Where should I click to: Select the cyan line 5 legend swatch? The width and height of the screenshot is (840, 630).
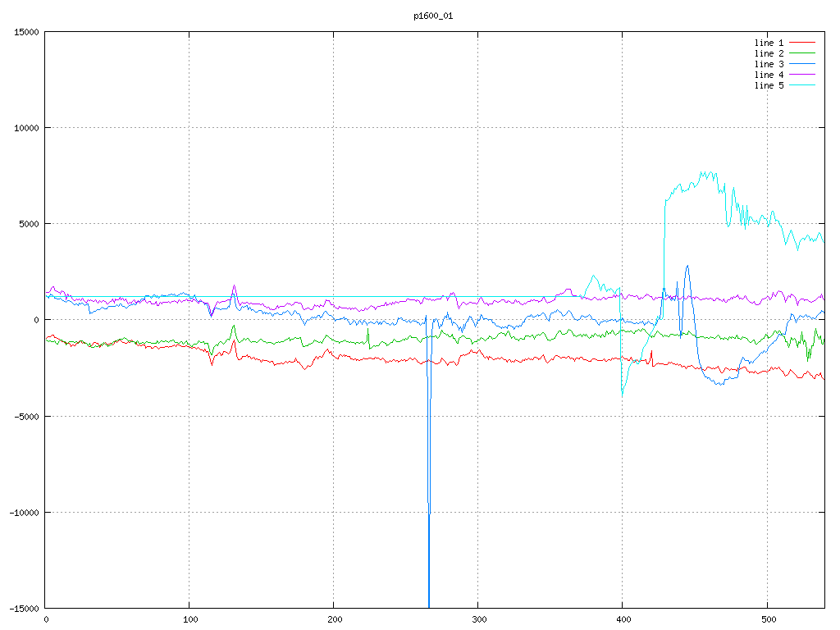pyautogui.click(x=803, y=85)
